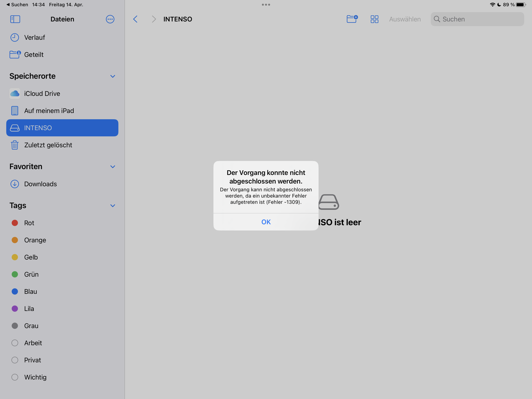Click the Favoriten heading text
The image size is (532, 399).
[26, 167]
